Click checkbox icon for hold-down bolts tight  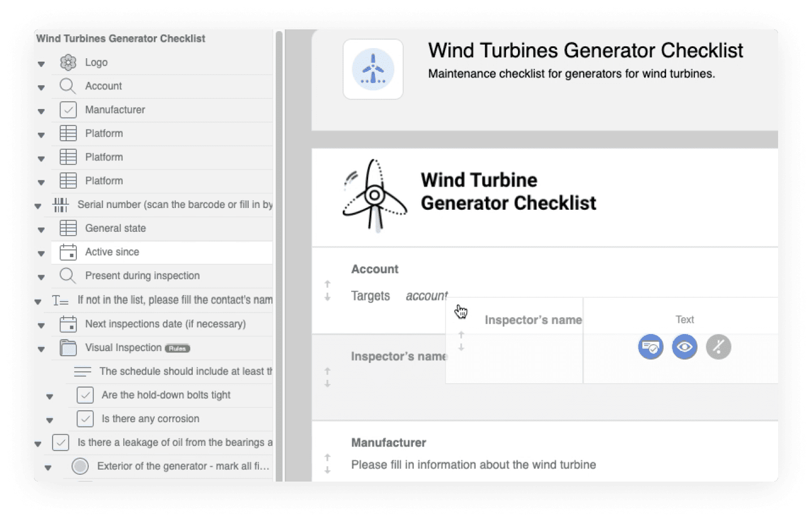85,395
